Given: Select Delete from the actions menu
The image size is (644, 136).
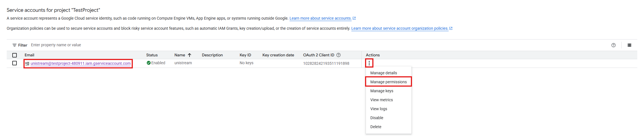Looking at the screenshot, I should tap(376, 127).
